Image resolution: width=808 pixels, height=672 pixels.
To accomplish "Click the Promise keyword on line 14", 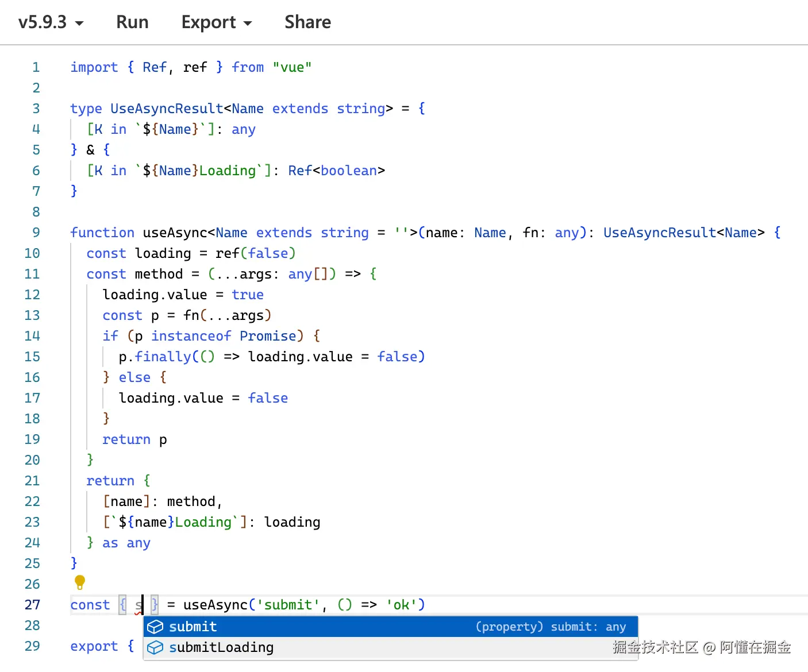I will [x=267, y=336].
